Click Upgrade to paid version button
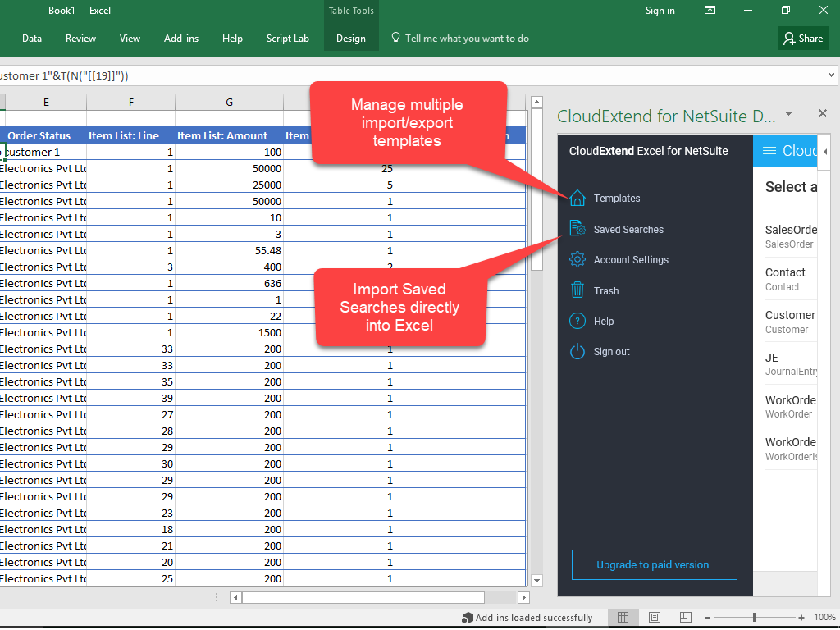 (654, 564)
